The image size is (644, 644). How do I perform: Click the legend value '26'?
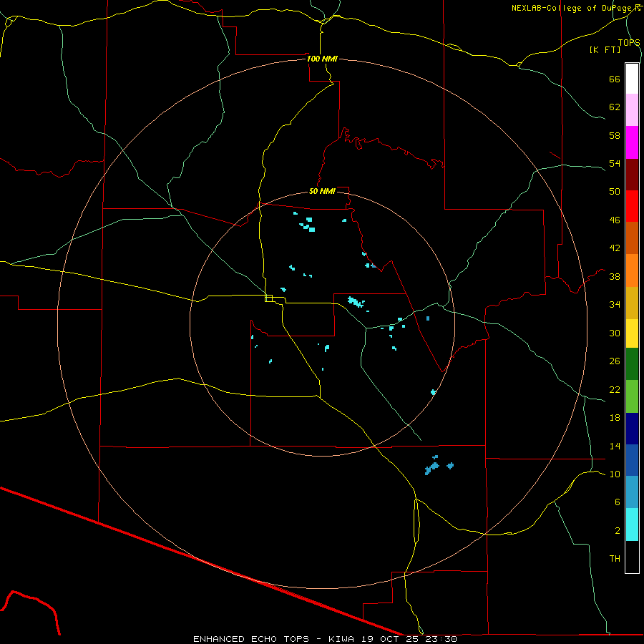(615, 361)
